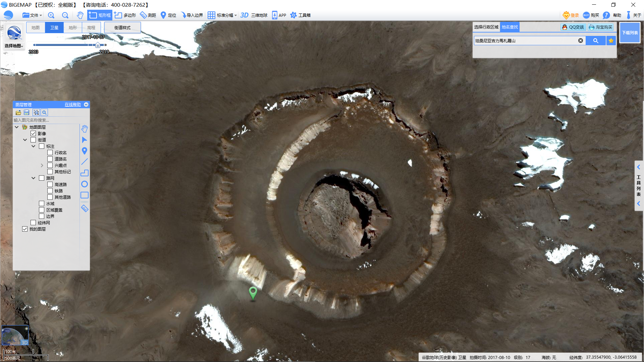Click the 登录 login icon
644x362 pixels.
[x=566, y=15]
